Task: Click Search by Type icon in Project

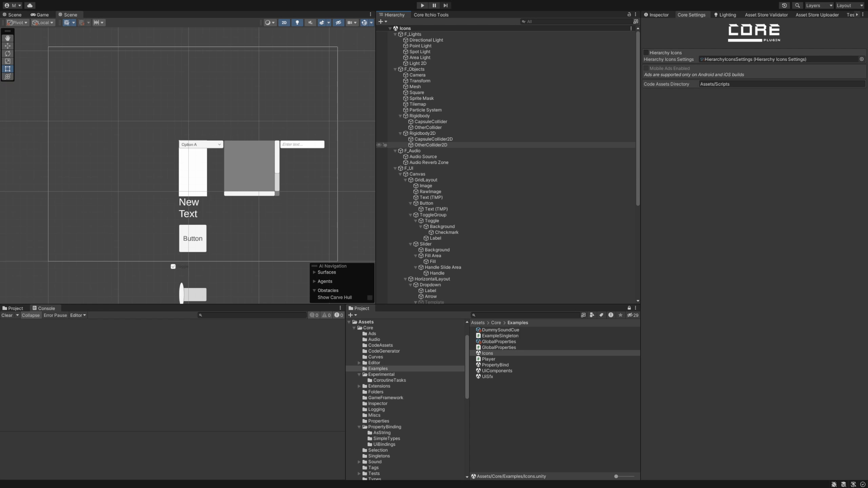Action: pyautogui.click(x=592, y=315)
